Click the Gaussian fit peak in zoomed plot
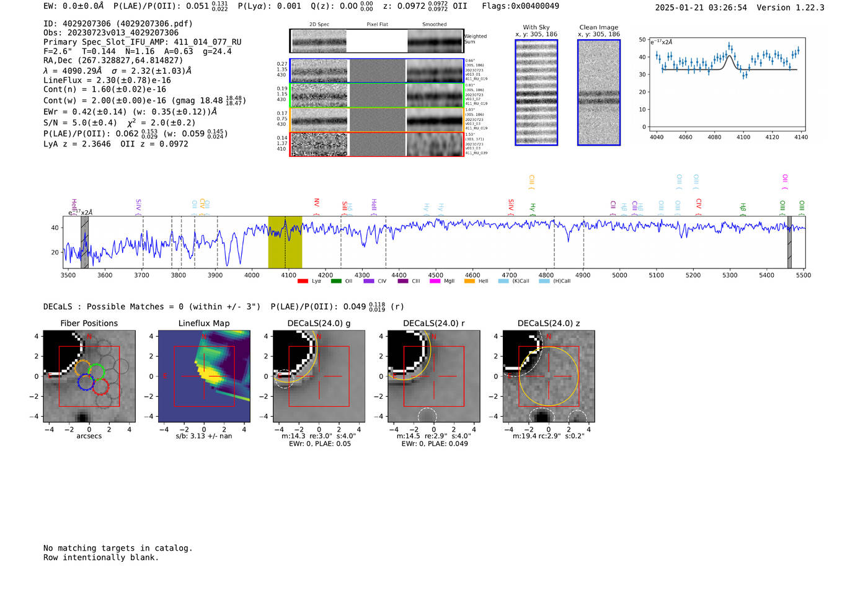 tap(730, 56)
